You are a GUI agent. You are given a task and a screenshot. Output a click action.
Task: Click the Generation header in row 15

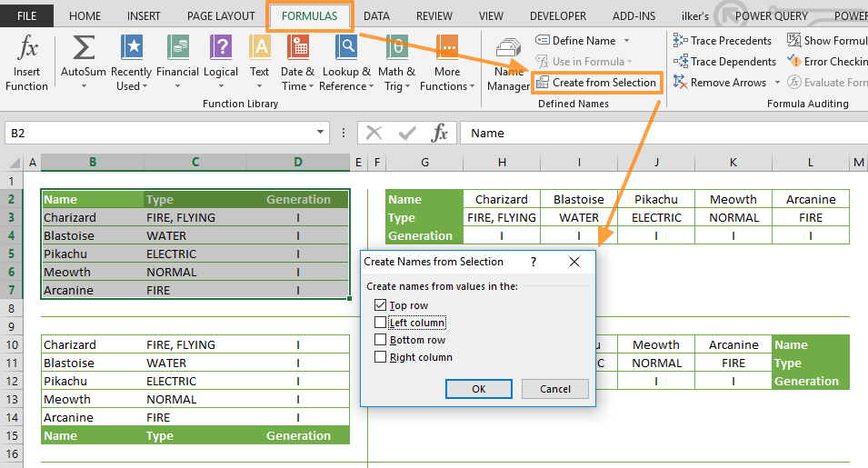(298, 435)
